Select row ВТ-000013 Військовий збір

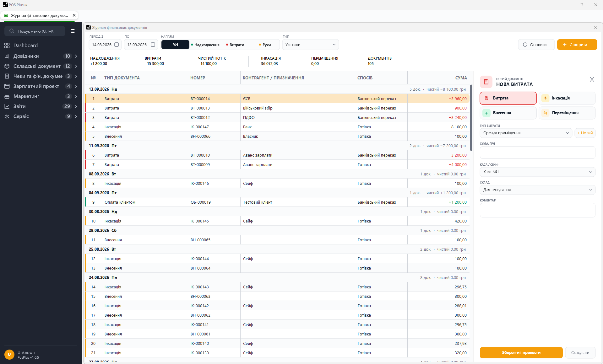278,108
